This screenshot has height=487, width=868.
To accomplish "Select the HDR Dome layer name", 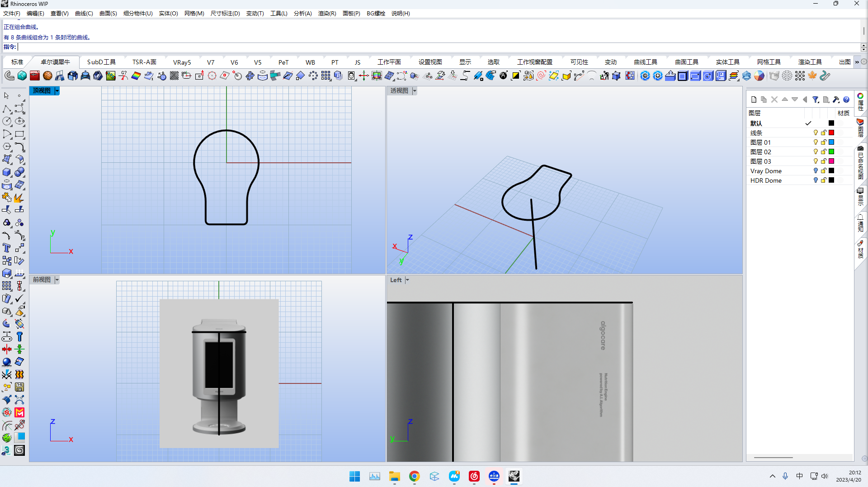I will pyautogui.click(x=766, y=180).
